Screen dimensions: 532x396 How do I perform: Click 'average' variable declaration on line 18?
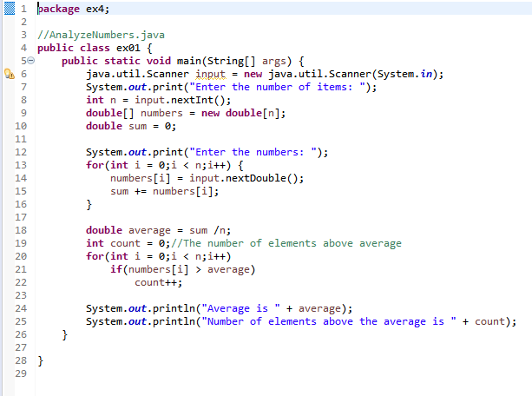149,231
